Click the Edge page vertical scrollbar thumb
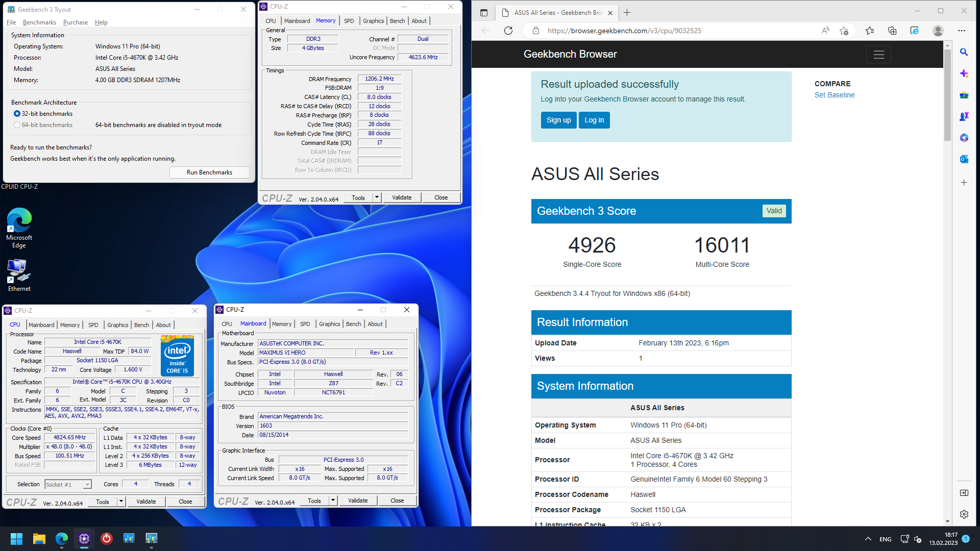980x551 pixels. pyautogui.click(x=947, y=94)
